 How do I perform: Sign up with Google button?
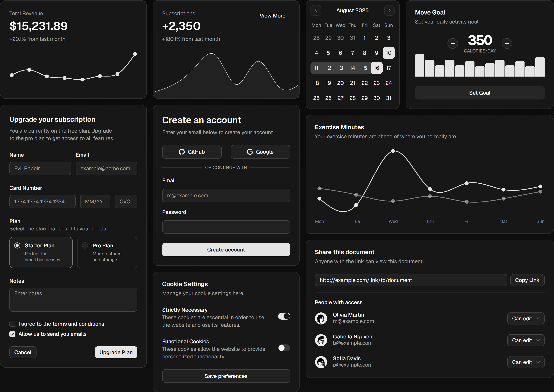coord(260,152)
